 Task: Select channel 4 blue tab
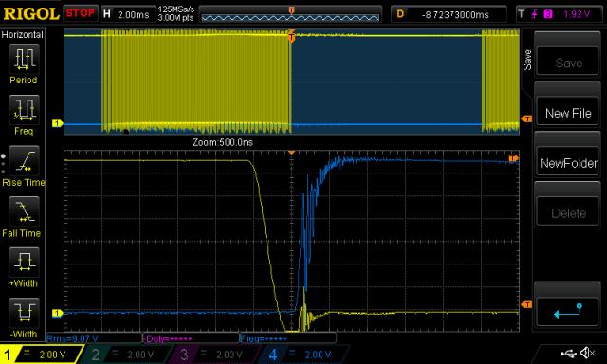[303, 355]
